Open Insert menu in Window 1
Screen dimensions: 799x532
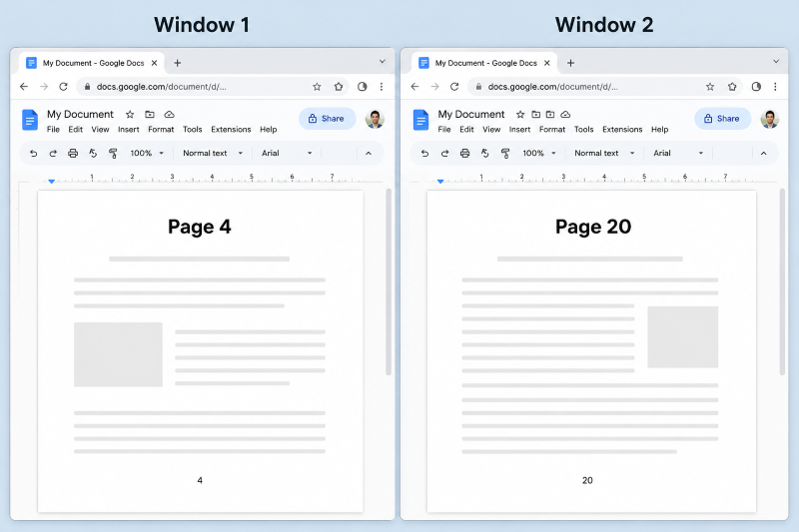point(129,130)
